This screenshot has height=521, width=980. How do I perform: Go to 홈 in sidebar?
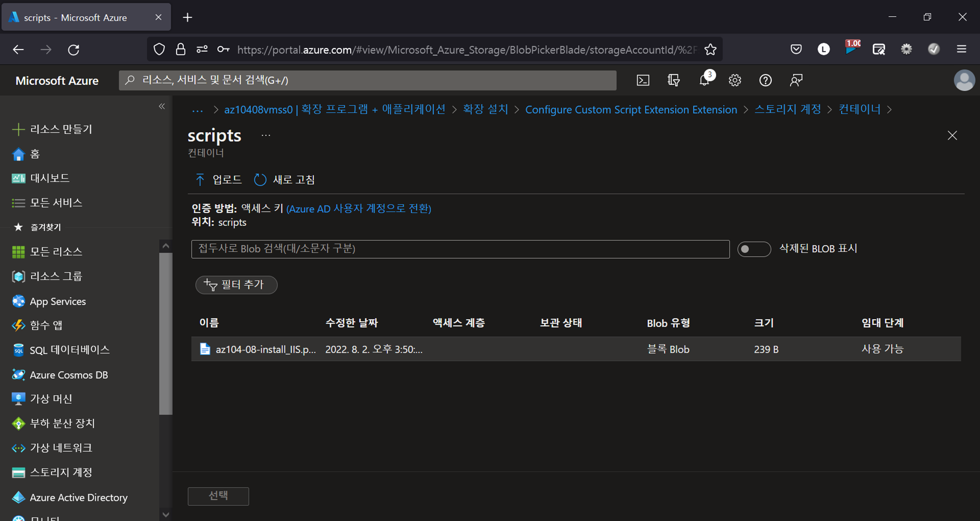25,154
